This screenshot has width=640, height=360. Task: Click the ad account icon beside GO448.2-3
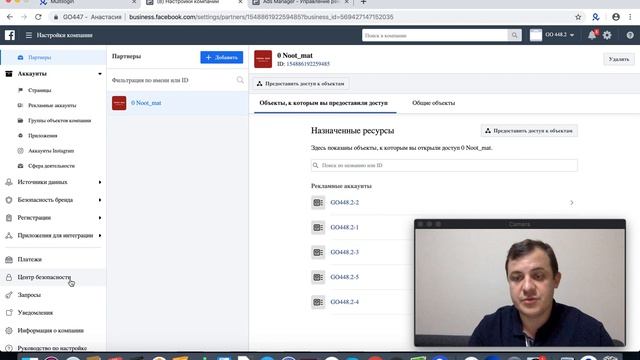tap(318, 252)
